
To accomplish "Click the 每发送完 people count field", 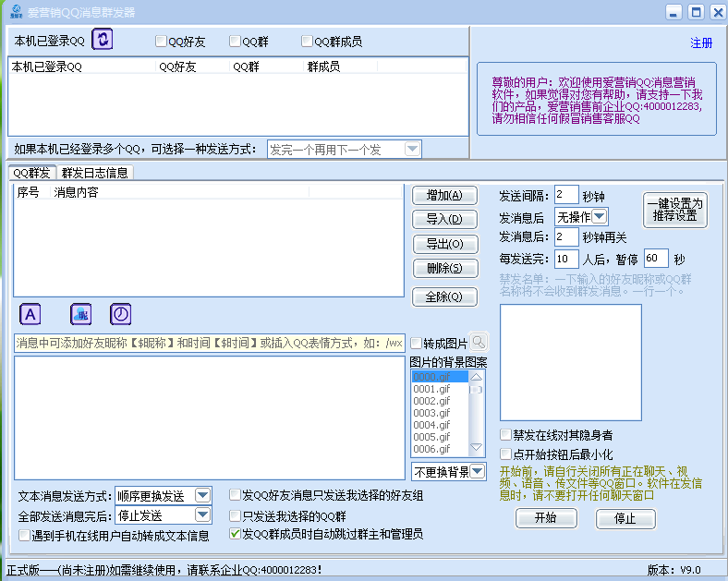I will click(x=566, y=259).
